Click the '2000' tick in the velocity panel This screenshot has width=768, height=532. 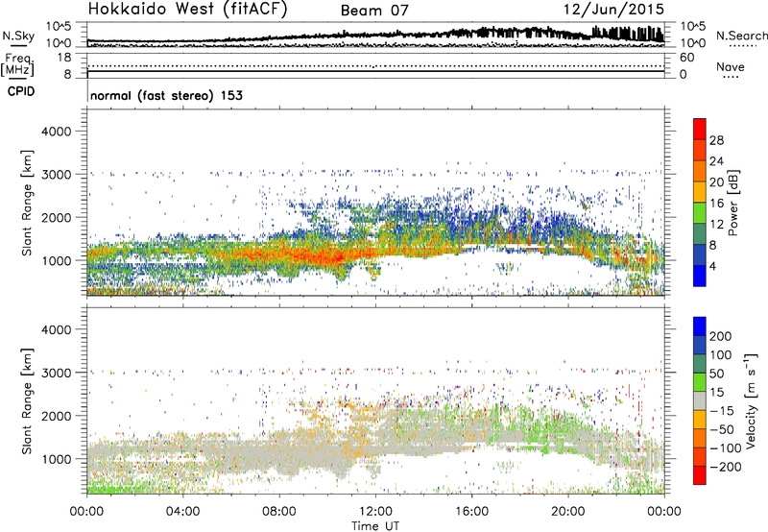pyautogui.click(x=57, y=416)
